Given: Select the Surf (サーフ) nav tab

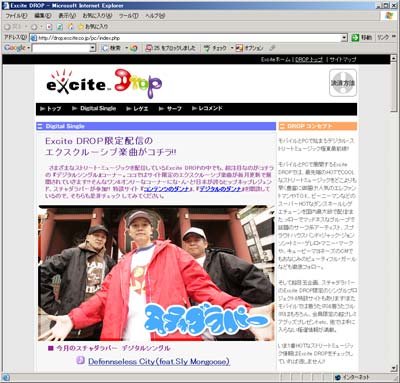Looking at the screenshot, I should 170,109.
